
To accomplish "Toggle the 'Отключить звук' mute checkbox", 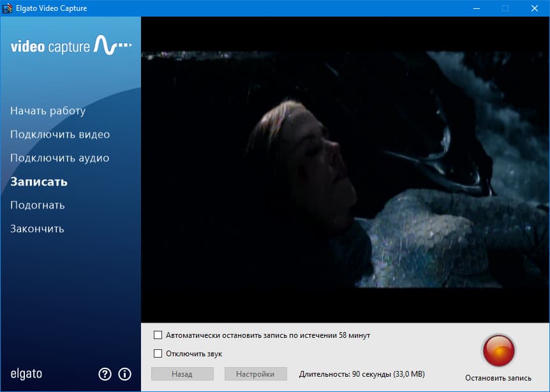I will click(158, 354).
